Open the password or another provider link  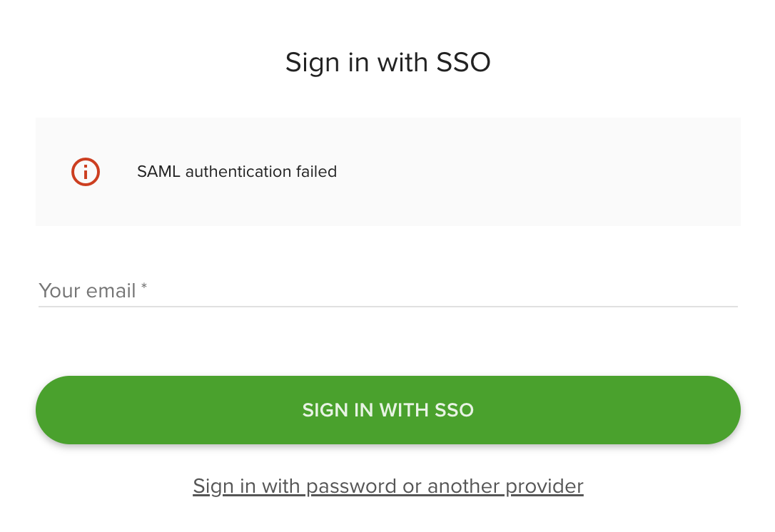point(387,486)
